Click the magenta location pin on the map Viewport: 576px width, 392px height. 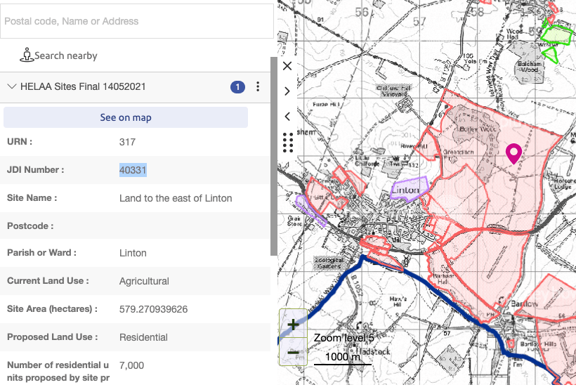click(513, 152)
